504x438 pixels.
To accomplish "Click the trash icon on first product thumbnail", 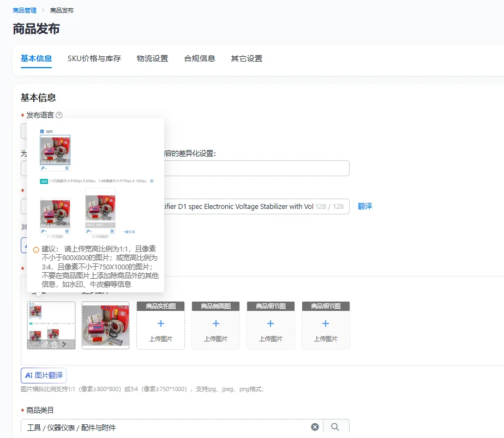I will click(x=55, y=344).
